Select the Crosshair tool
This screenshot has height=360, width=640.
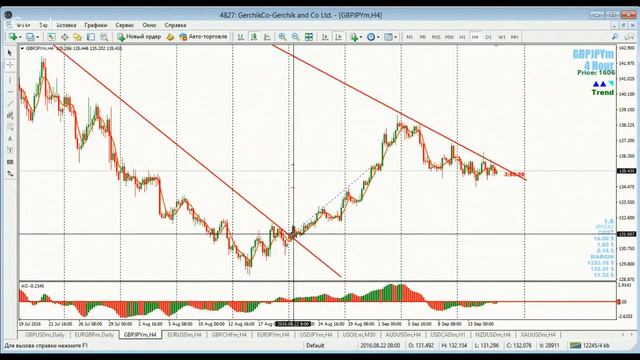[10, 64]
